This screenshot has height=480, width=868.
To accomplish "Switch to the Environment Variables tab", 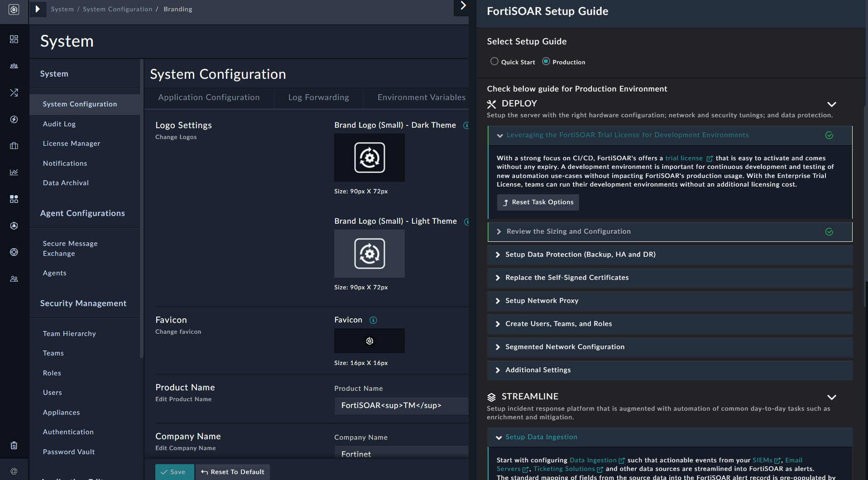I will pyautogui.click(x=421, y=97).
